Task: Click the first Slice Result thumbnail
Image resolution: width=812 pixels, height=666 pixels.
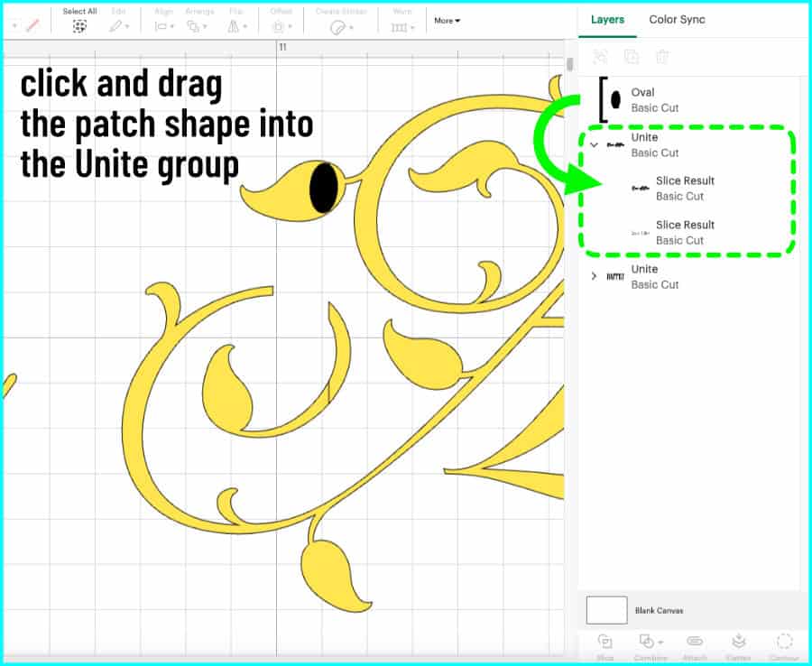Action: 640,189
